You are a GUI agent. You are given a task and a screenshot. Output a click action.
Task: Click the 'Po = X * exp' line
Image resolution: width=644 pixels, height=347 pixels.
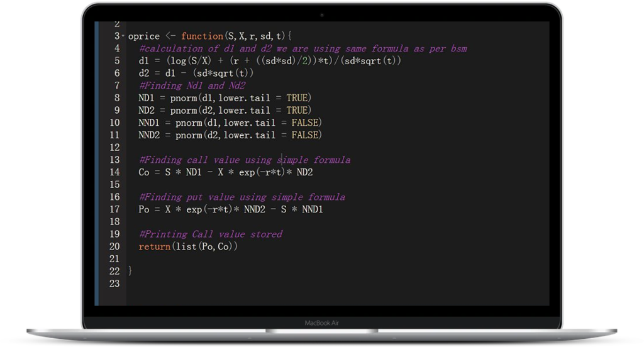pos(231,209)
